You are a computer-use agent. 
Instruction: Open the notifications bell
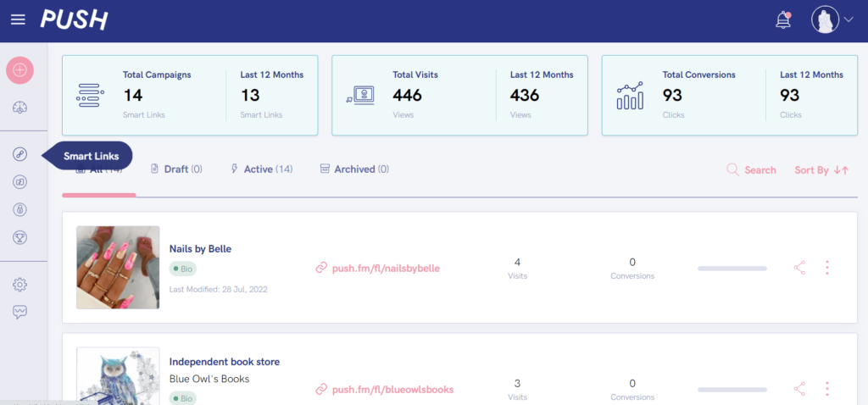(782, 20)
